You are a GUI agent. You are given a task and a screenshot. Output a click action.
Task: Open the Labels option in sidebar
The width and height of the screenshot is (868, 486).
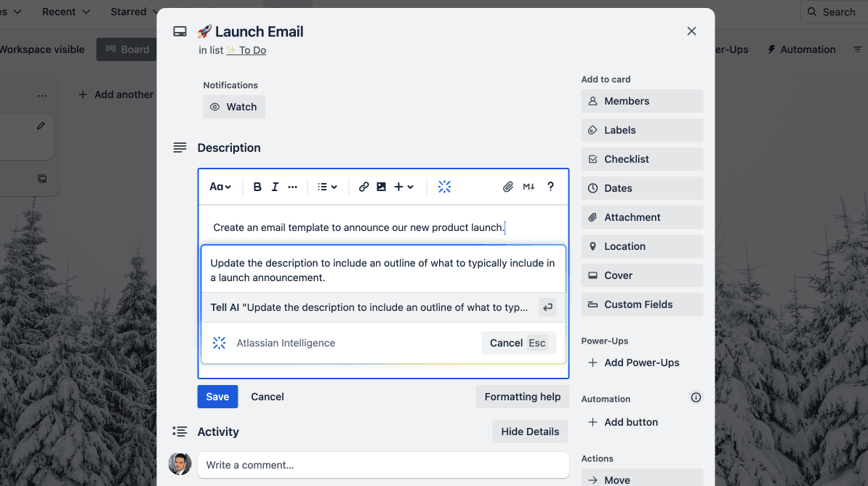click(641, 130)
